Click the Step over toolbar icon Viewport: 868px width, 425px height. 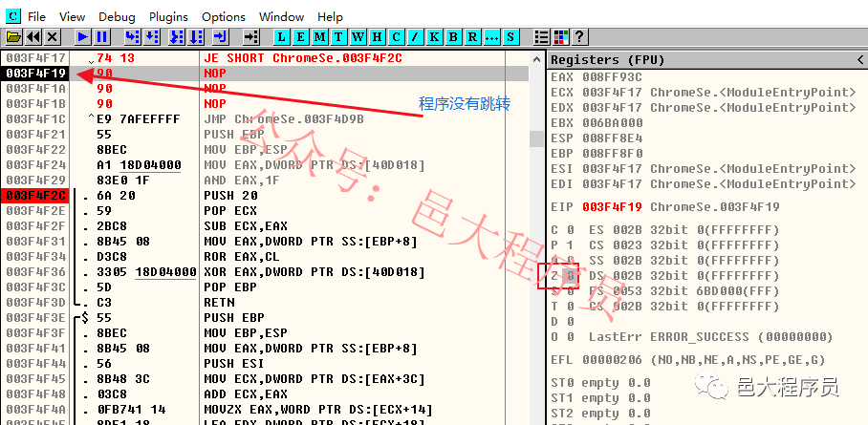pos(152,37)
